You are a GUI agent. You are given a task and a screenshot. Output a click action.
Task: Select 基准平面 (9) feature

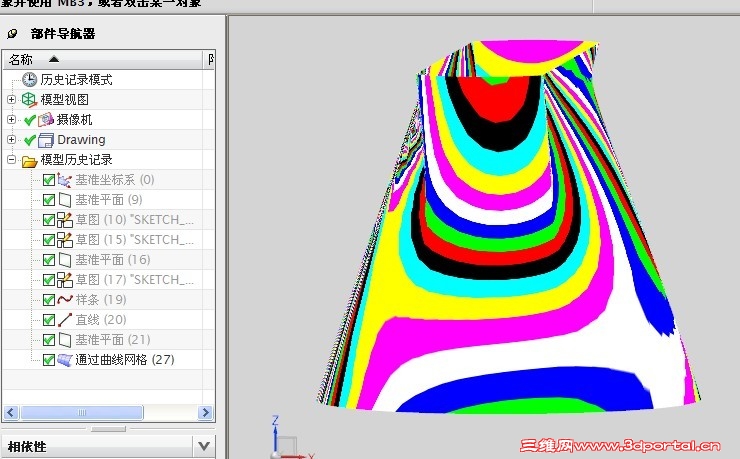(109, 200)
